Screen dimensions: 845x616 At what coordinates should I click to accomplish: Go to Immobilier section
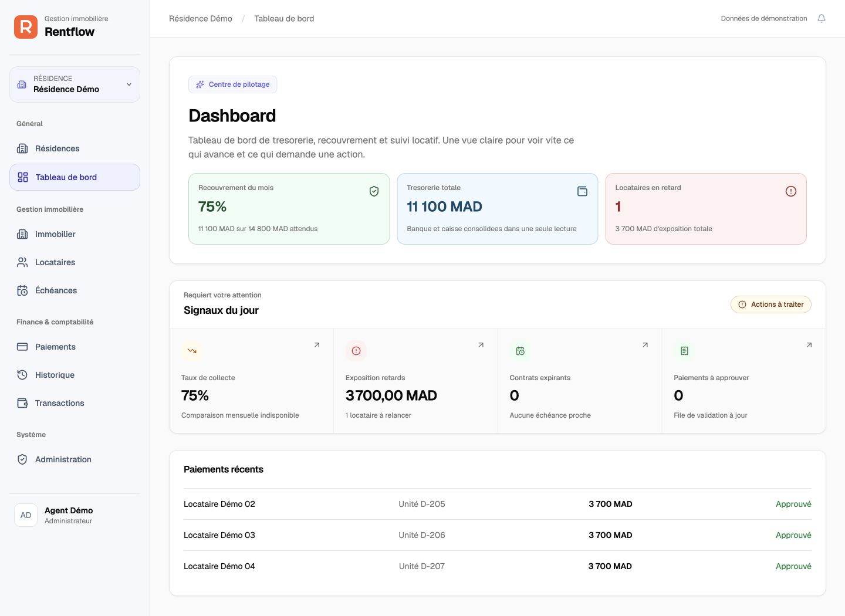(x=75, y=234)
